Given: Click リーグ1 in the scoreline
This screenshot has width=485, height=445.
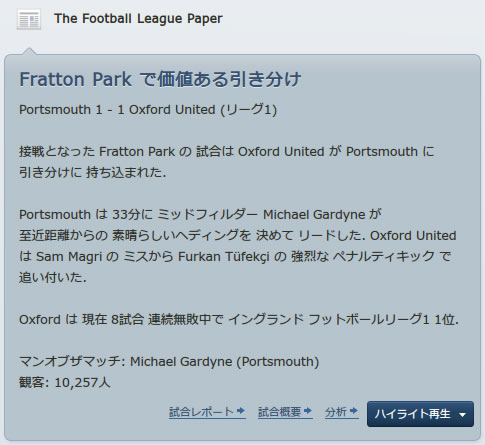Looking at the screenshot, I should (x=248, y=110).
